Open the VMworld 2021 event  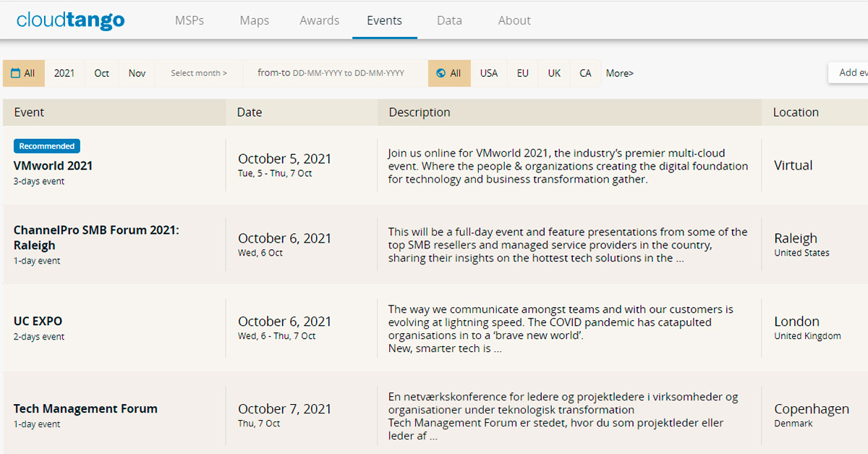[54, 165]
